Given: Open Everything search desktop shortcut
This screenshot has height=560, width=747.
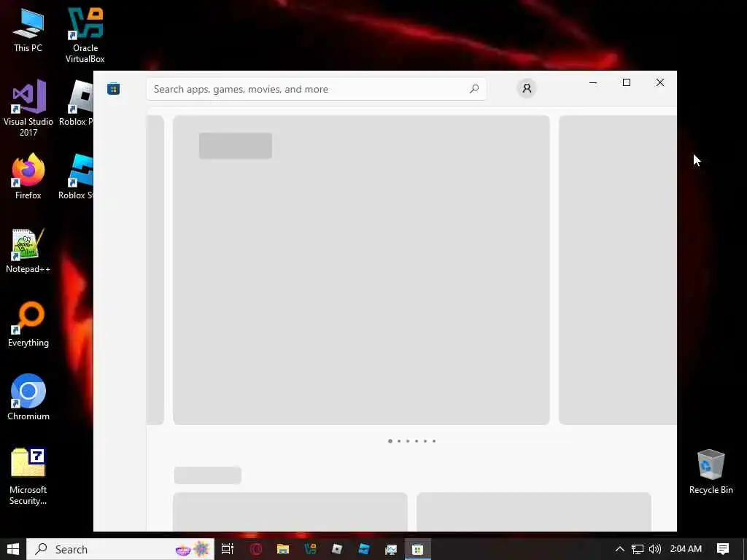Looking at the screenshot, I should click(x=28, y=324).
